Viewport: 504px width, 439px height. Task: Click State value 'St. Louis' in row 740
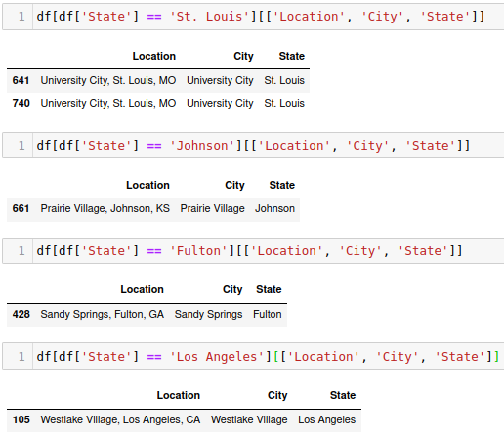284,103
